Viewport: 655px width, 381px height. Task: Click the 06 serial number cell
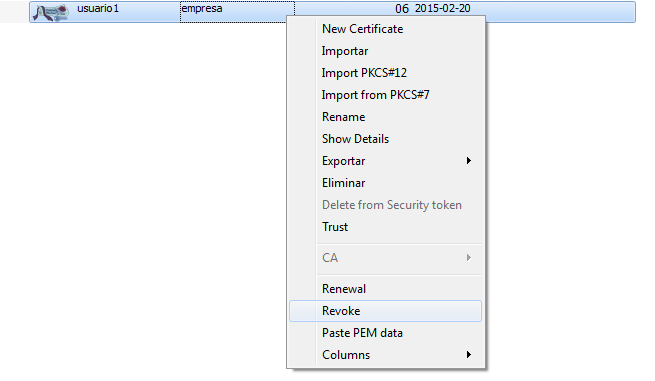click(x=401, y=9)
